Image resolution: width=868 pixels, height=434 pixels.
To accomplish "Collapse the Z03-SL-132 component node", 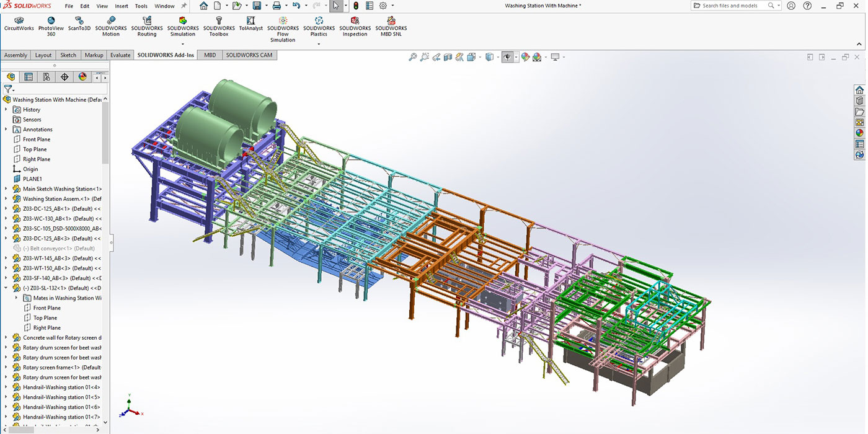I will coord(6,288).
